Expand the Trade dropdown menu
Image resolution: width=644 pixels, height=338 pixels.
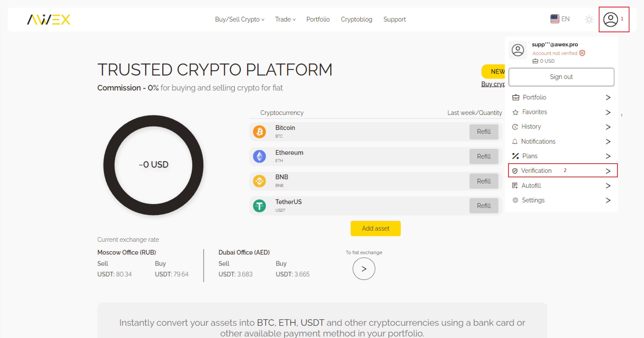tap(285, 19)
